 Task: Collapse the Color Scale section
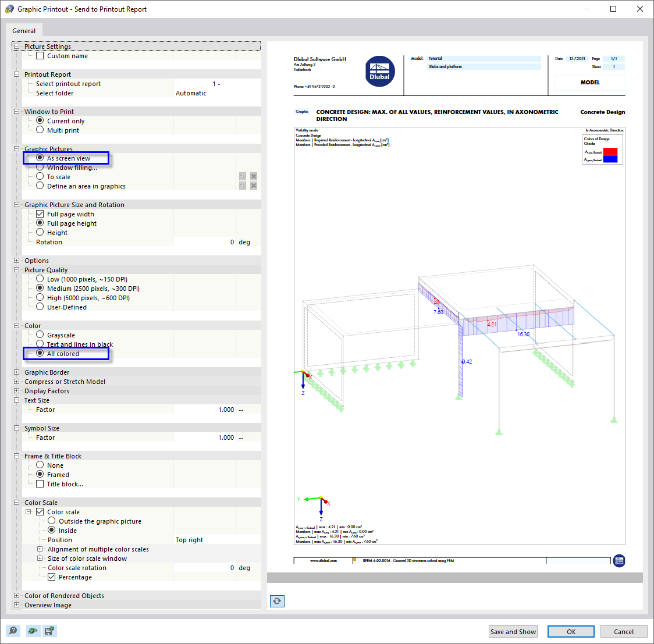[x=17, y=503]
